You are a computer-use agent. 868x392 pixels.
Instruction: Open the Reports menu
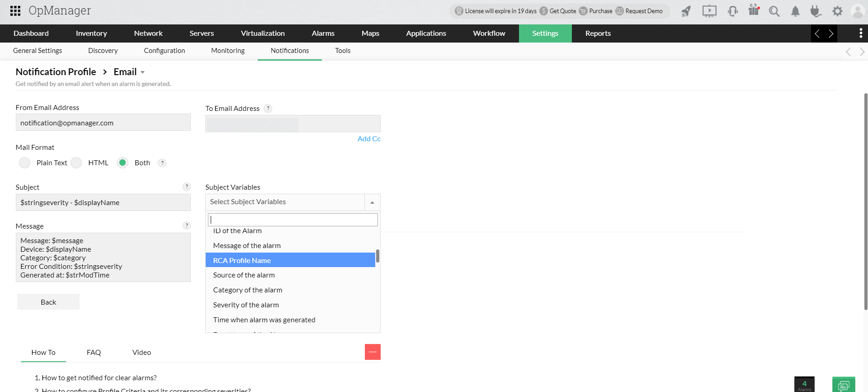(598, 33)
